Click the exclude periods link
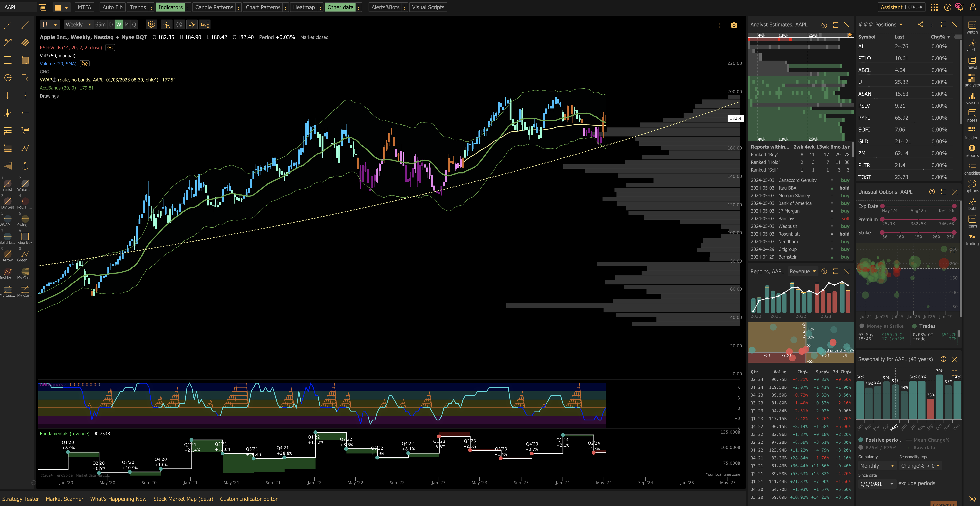Screen dimensions: 980x506 tap(916, 484)
